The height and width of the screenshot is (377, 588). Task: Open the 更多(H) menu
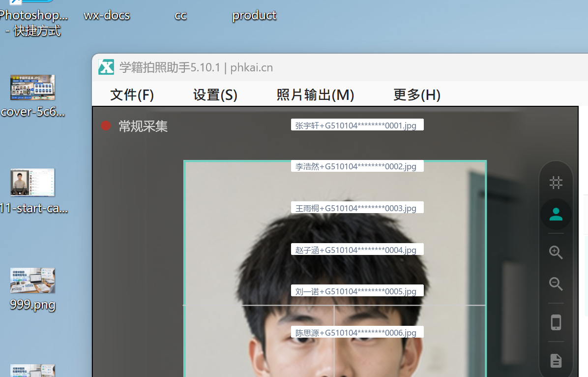(416, 94)
